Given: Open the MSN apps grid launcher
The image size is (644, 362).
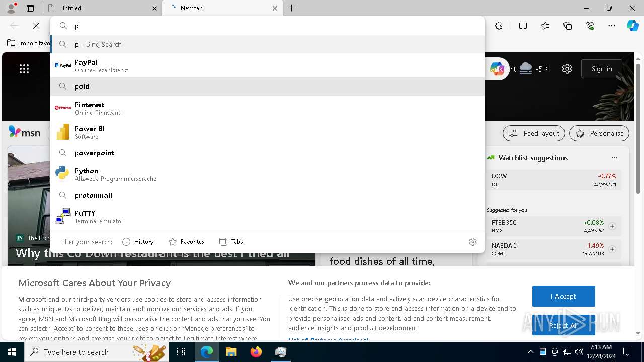Looking at the screenshot, I should [x=24, y=69].
